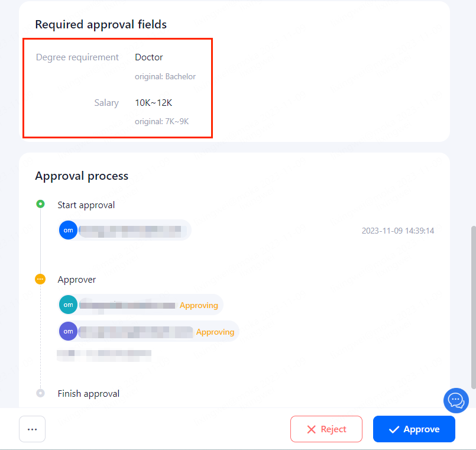
Task: Click the blue Approve button
Action: [x=414, y=429]
